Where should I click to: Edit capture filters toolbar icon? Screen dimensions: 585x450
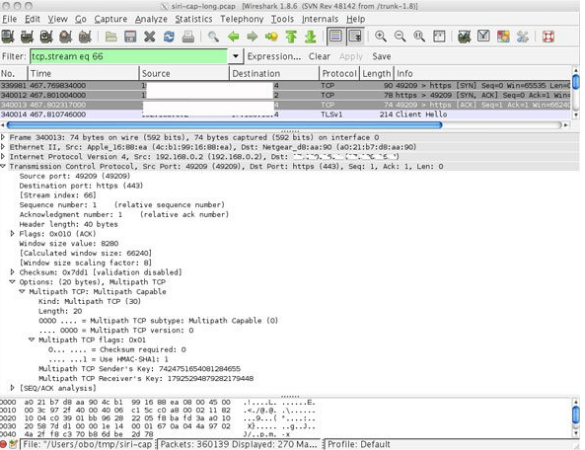[x=464, y=37]
